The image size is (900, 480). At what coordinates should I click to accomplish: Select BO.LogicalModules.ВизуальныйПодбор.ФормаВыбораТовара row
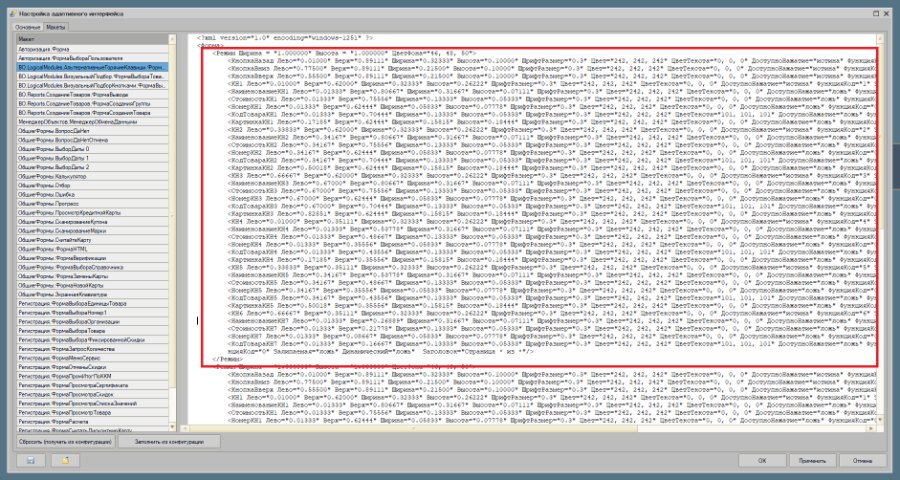(x=92, y=76)
